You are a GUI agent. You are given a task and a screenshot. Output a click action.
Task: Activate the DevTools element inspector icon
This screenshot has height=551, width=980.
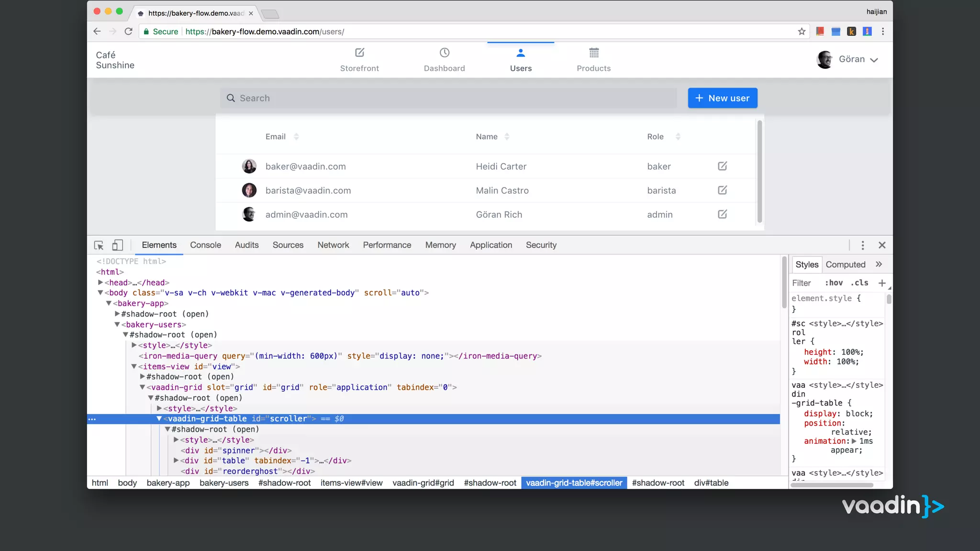tap(99, 245)
